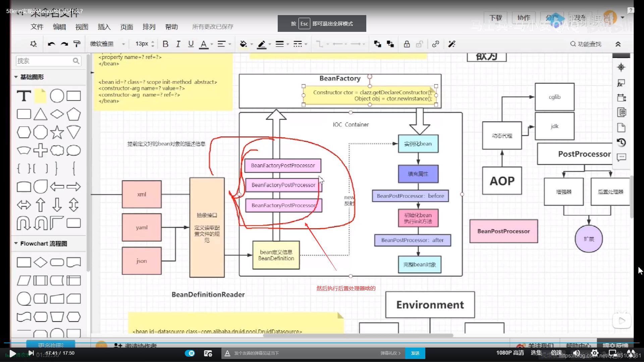The image size is (644, 362).
Task: Click the unlock icon in the toolbar
Action: tap(419, 44)
